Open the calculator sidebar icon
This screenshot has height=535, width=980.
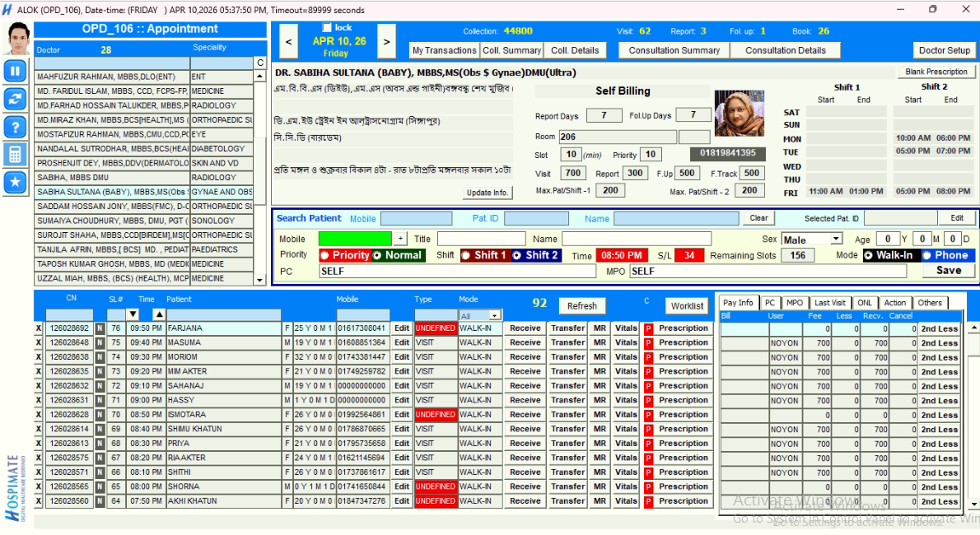[x=15, y=155]
